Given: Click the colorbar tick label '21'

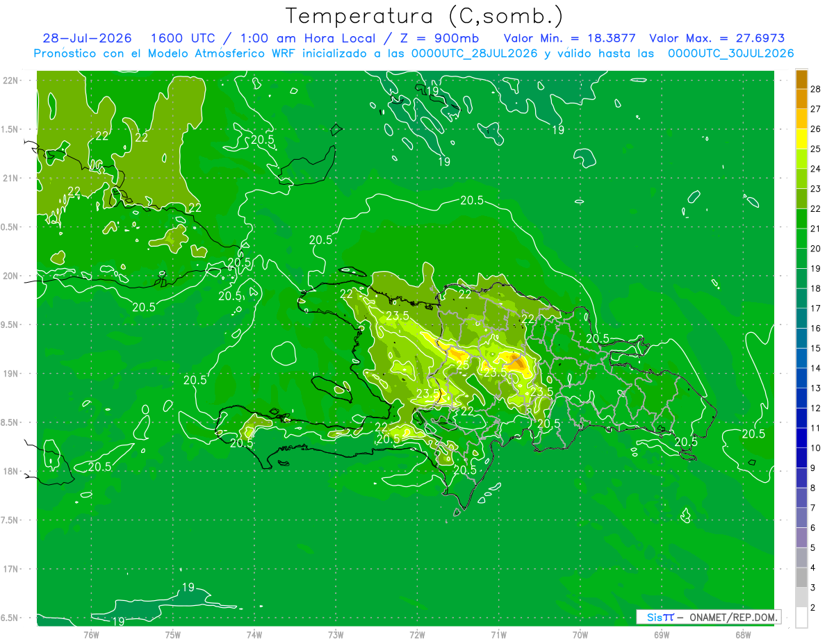Looking at the screenshot, I should pos(816,229).
